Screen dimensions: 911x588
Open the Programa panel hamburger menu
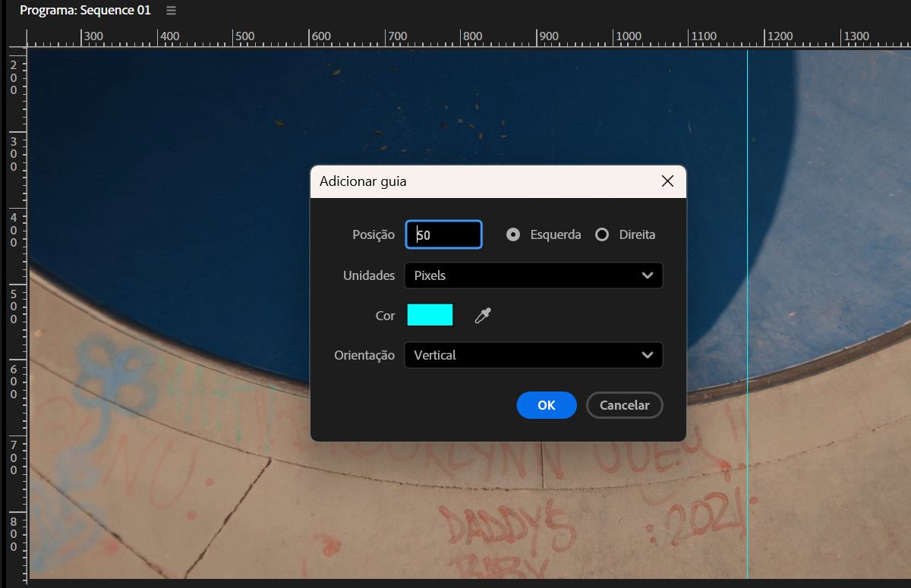pos(171,11)
